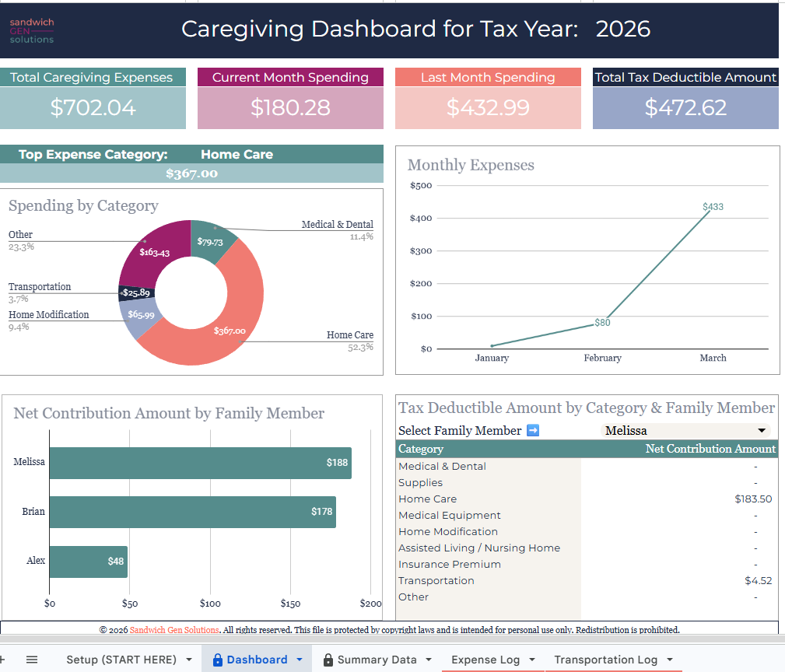Switch to the Transportation Log sheet
785x672 pixels.
(606, 660)
